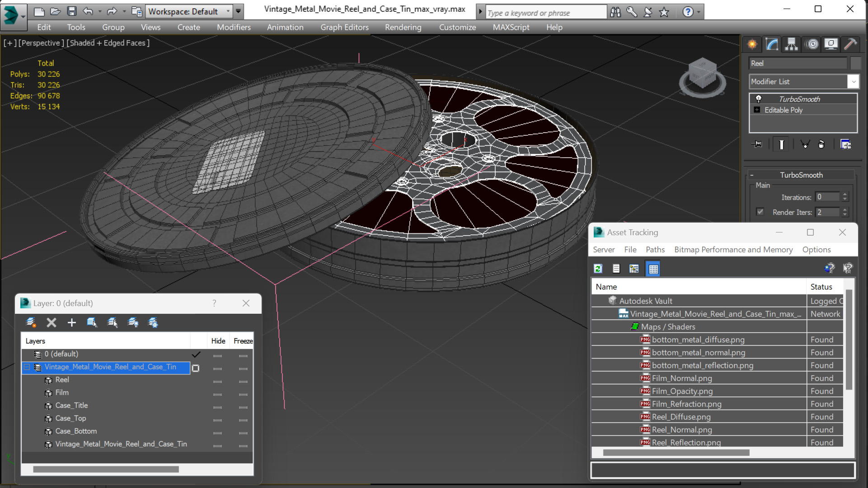Expand the Editable Poly plus sign
This screenshot has height=488, width=868.
757,110
